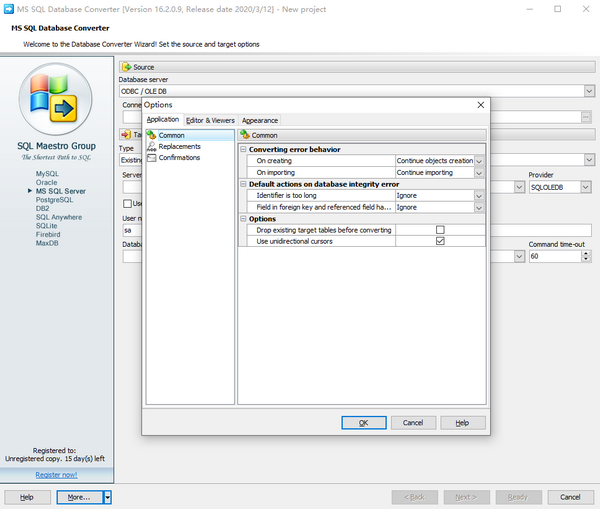This screenshot has height=509, width=600.
Task: Collapse the Options property group
Action: (243, 219)
